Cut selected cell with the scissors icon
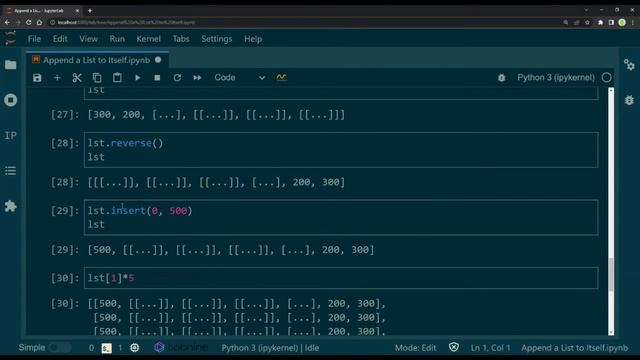640x360 pixels. [x=77, y=78]
